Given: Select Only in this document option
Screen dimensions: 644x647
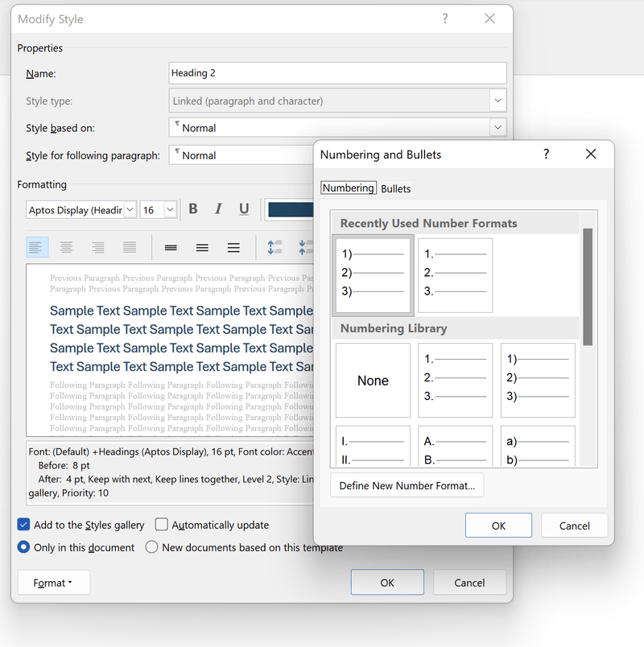Looking at the screenshot, I should (x=23, y=547).
